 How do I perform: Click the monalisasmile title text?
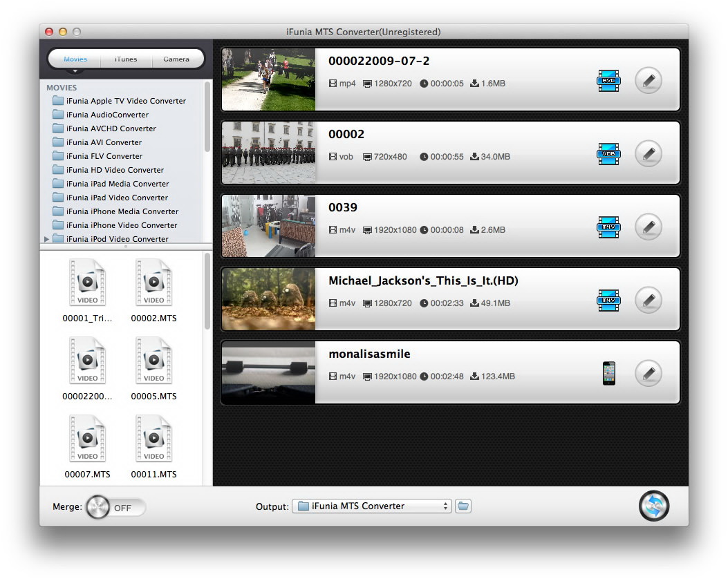(x=370, y=354)
